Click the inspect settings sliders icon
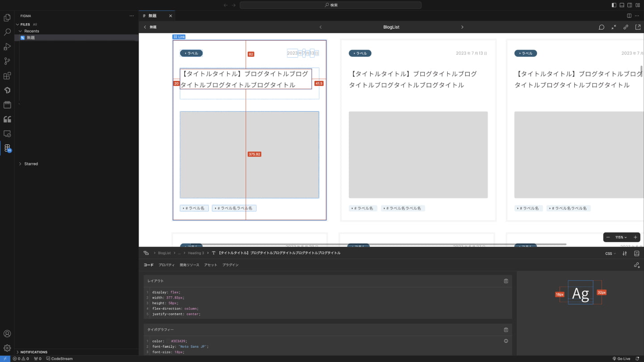 [625, 253]
